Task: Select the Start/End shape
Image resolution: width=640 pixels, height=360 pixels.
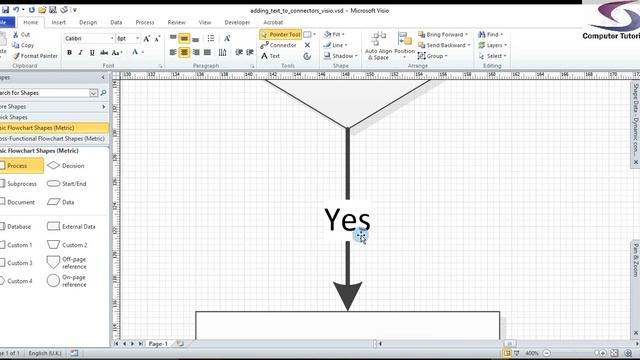Action: click(x=67, y=184)
